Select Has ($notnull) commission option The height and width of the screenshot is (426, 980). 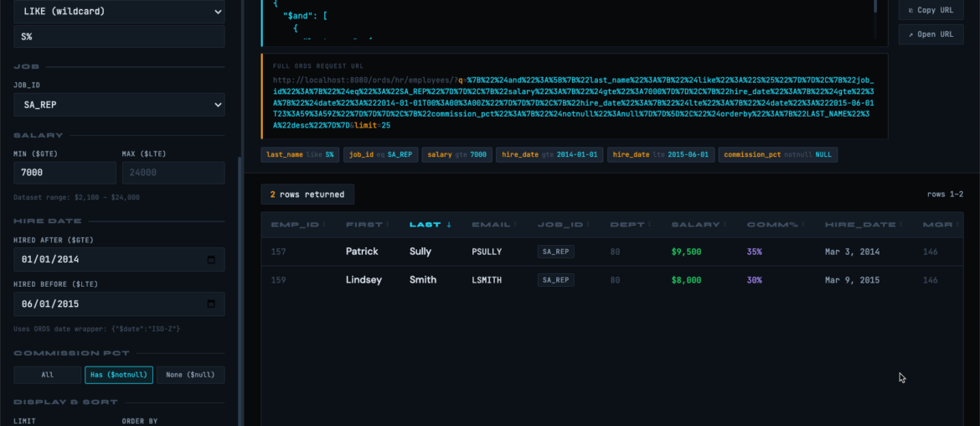pos(119,375)
